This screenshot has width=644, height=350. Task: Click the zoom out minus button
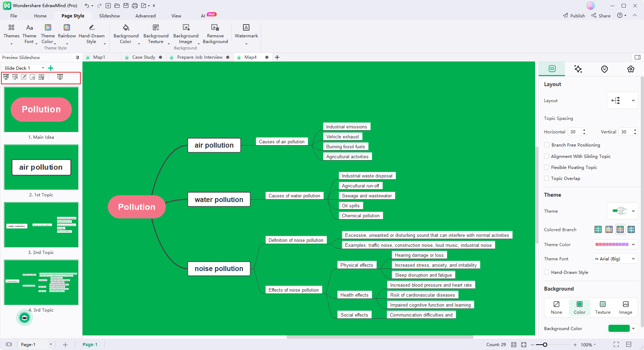pyautogui.click(x=532, y=345)
